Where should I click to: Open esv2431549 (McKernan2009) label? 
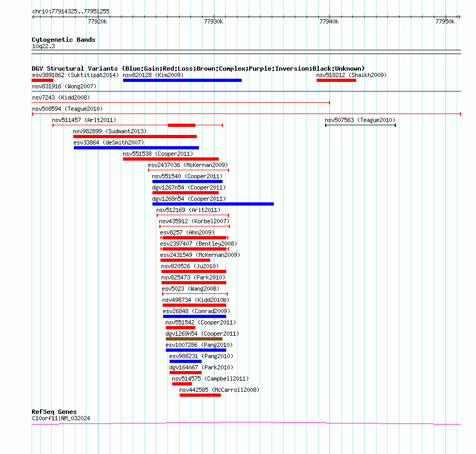pos(200,255)
